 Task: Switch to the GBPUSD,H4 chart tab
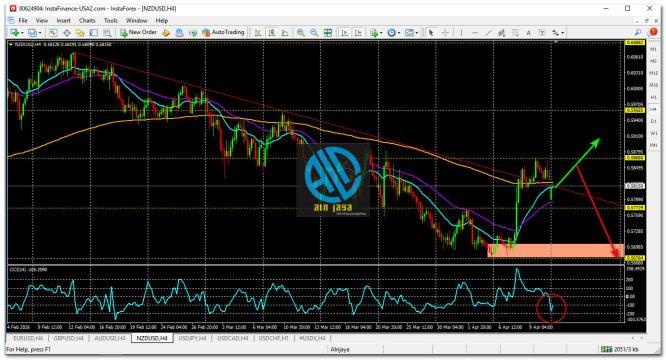pos(68,338)
